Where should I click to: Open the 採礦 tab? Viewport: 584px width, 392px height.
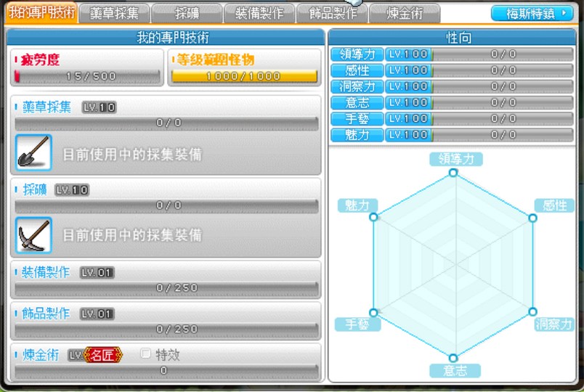(x=185, y=13)
